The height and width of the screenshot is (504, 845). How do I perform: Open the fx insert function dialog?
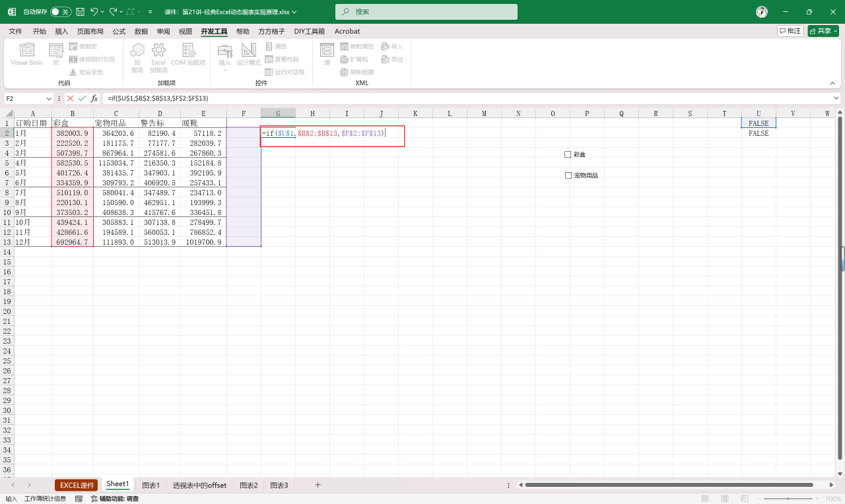(94, 98)
